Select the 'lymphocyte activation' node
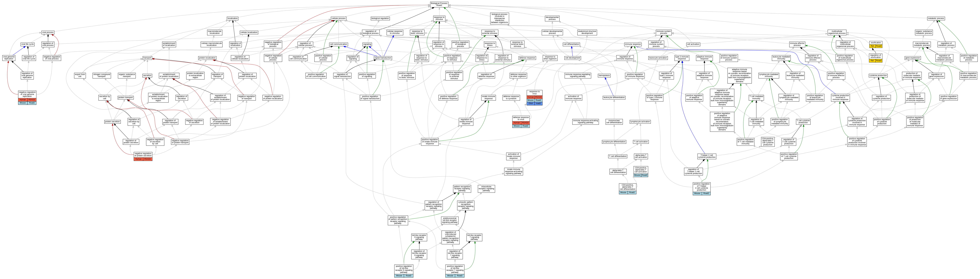980x279 pixels. 640,122
